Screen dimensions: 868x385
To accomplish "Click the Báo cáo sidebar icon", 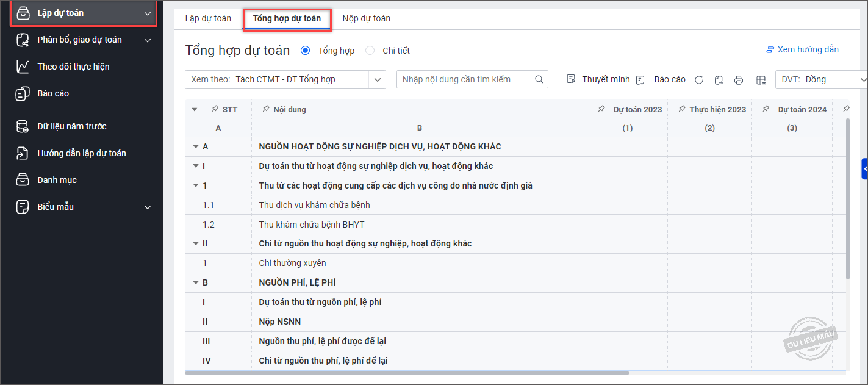I will (x=23, y=93).
